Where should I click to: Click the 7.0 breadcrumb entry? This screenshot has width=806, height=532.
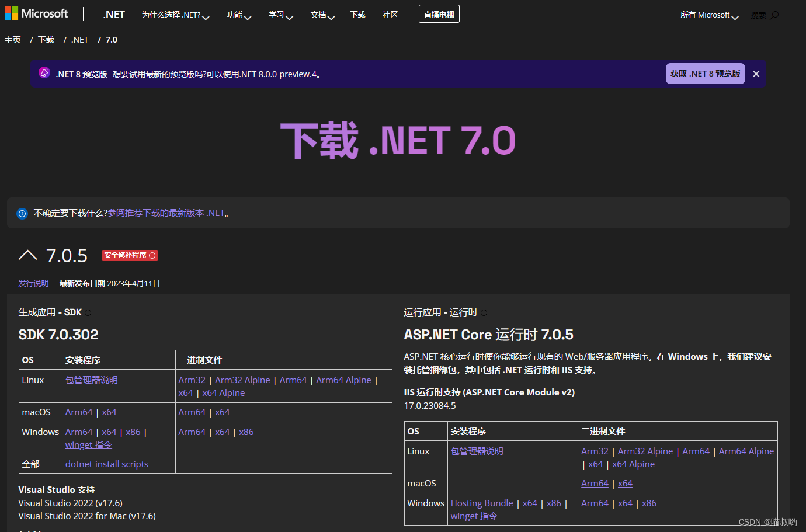pos(112,40)
